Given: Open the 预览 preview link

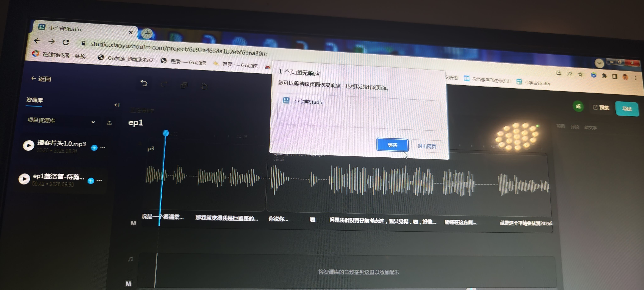Looking at the screenshot, I should pyautogui.click(x=601, y=108).
